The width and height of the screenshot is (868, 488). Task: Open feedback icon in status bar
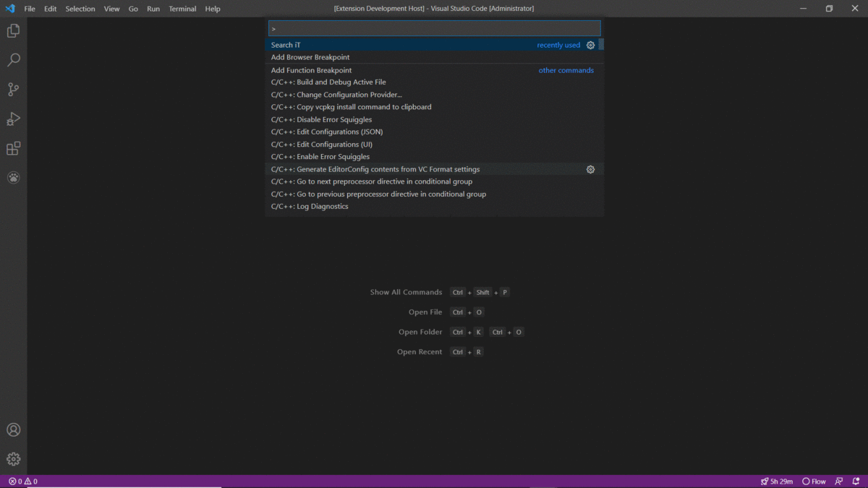(x=839, y=481)
